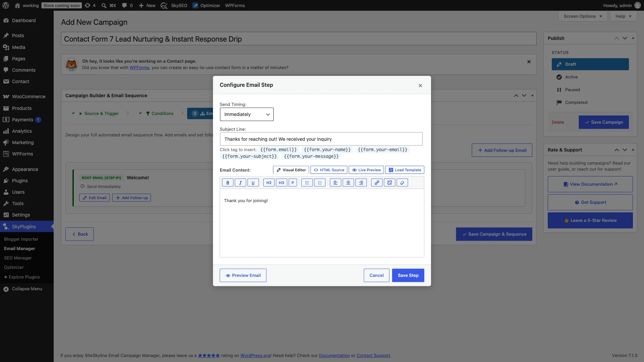This screenshot has width=644, height=362.
Task: Click Save Step button
Action: [x=408, y=275]
